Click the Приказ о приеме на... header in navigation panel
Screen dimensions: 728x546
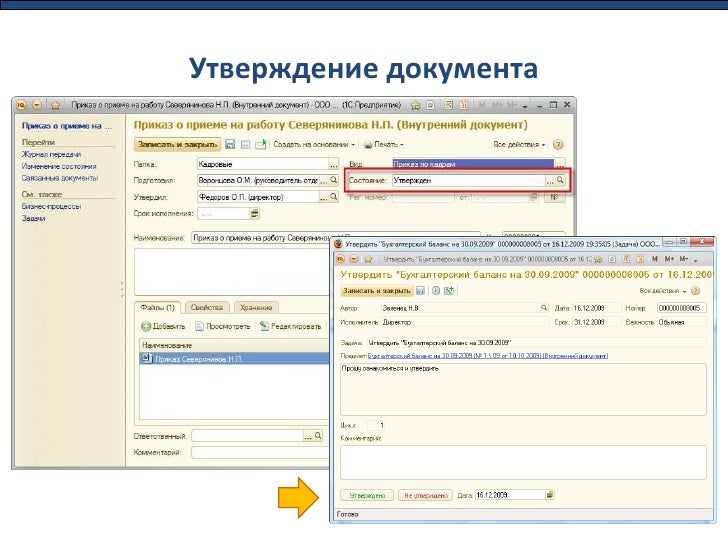click(67, 125)
